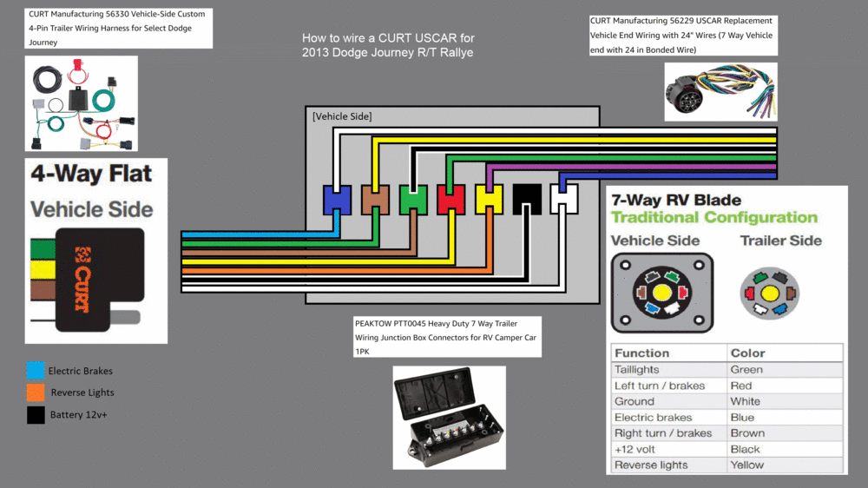
Task: Open the 4-pin wiring harness product photo
Action: (x=82, y=103)
